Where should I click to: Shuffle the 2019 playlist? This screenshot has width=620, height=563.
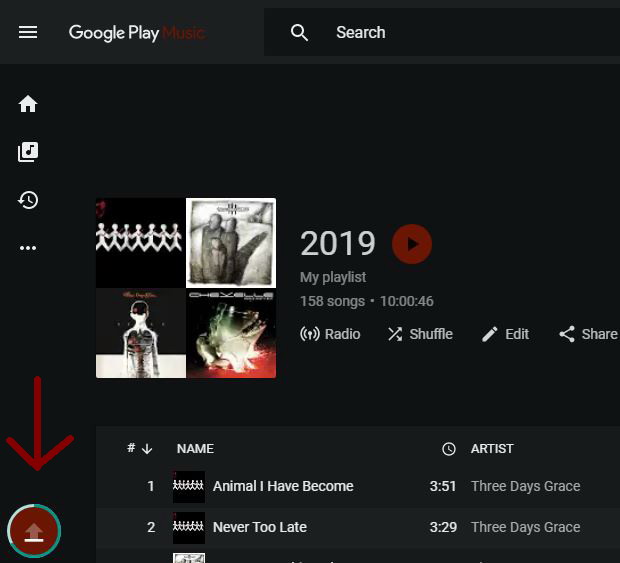coord(420,334)
